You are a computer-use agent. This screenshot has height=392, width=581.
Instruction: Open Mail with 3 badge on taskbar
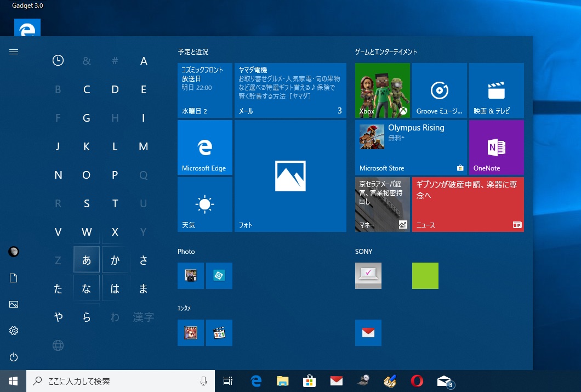pos(445,381)
